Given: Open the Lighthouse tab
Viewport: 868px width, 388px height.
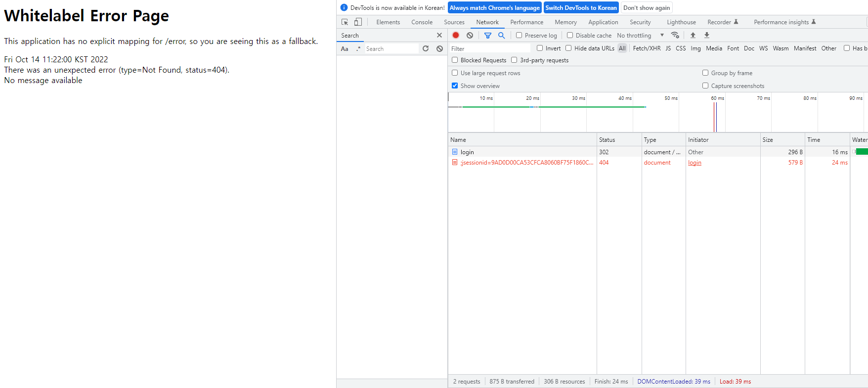Looking at the screenshot, I should 681,22.
